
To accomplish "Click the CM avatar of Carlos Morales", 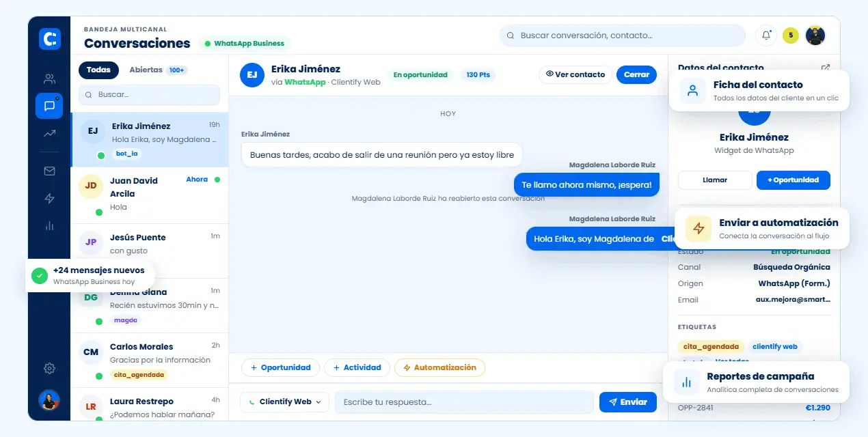I will point(91,352).
